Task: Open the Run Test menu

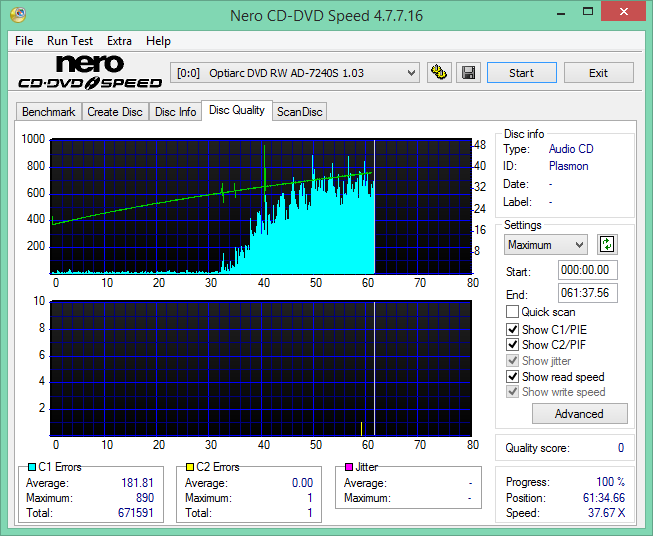Action: (70, 41)
